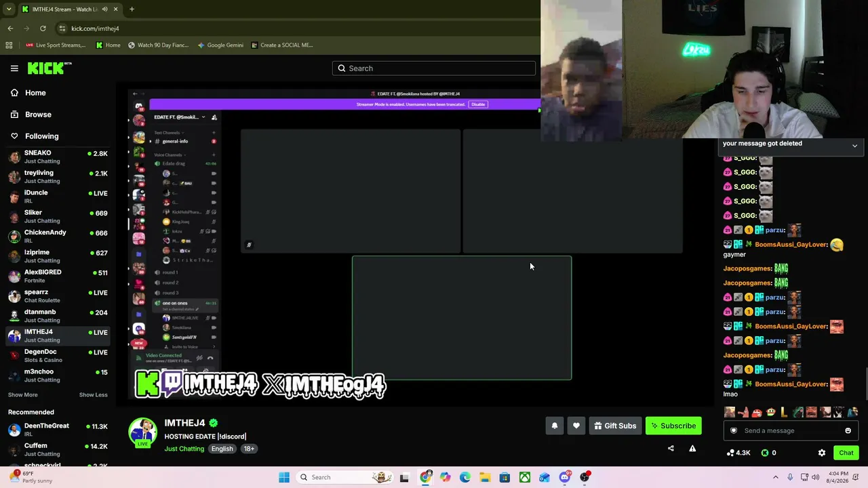This screenshot has width=868, height=488.
Task: Collapse the pinned 'your message got deleted' banner
Action: click(x=854, y=145)
